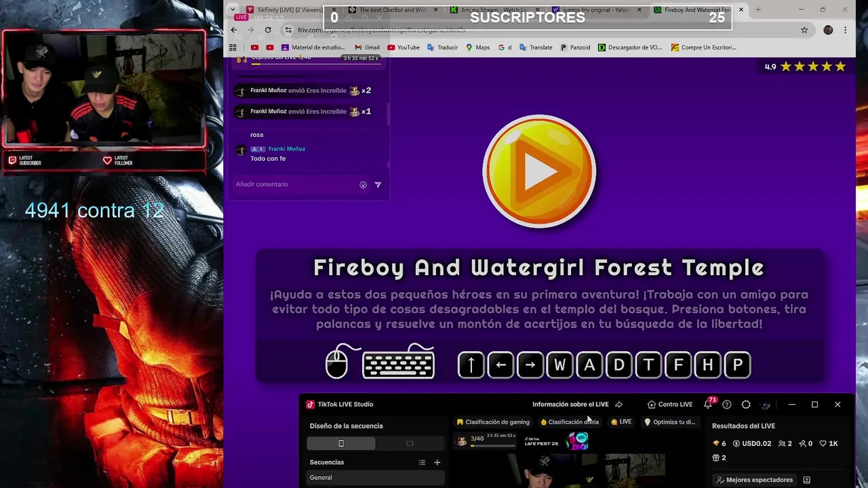868x488 pixels.
Task: Select landscape layout in Diseño de la secuencia
Action: pos(410,443)
